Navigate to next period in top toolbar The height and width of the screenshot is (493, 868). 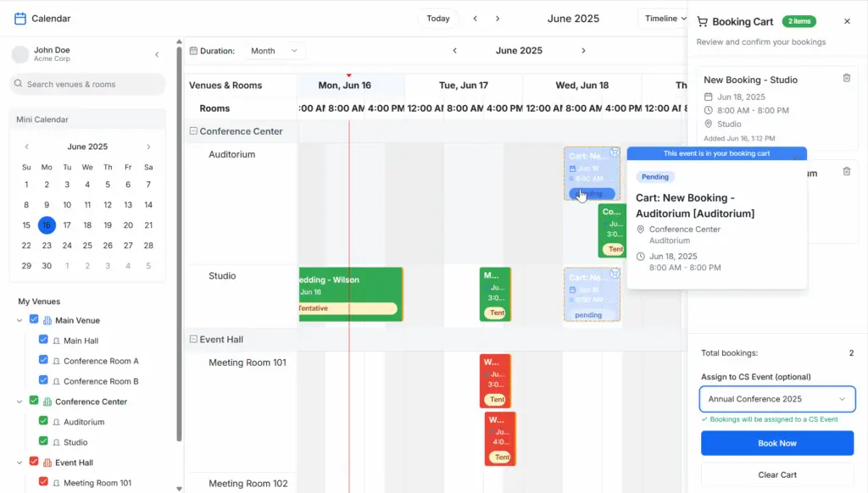click(498, 19)
